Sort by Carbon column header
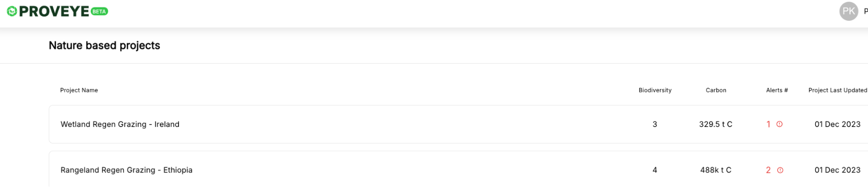The width and height of the screenshot is (868, 187). coord(716,90)
